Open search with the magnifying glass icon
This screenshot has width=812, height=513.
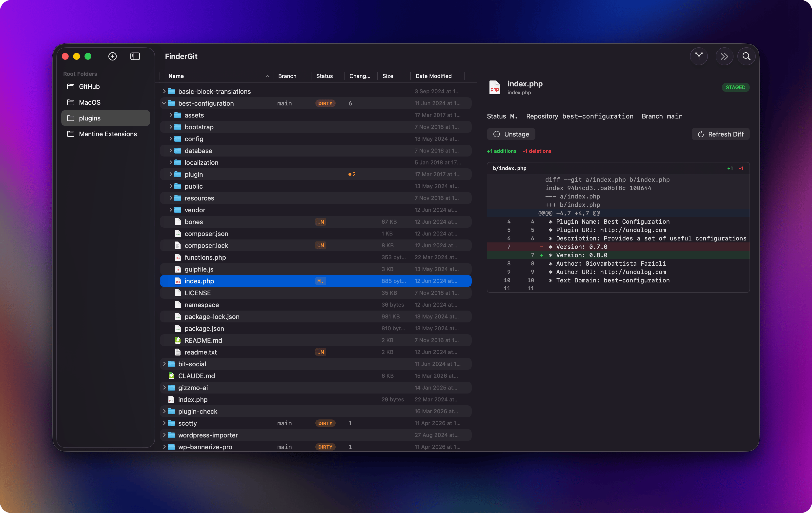(746, 56)
